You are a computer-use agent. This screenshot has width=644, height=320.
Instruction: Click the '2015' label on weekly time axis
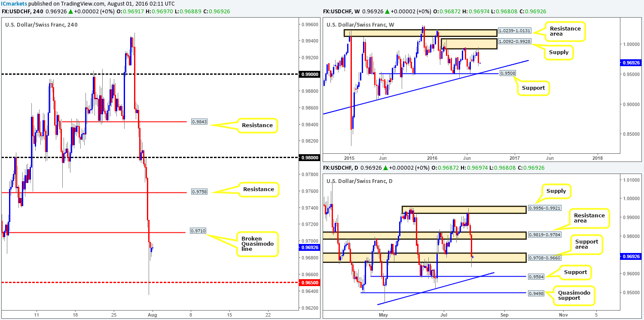349,158
